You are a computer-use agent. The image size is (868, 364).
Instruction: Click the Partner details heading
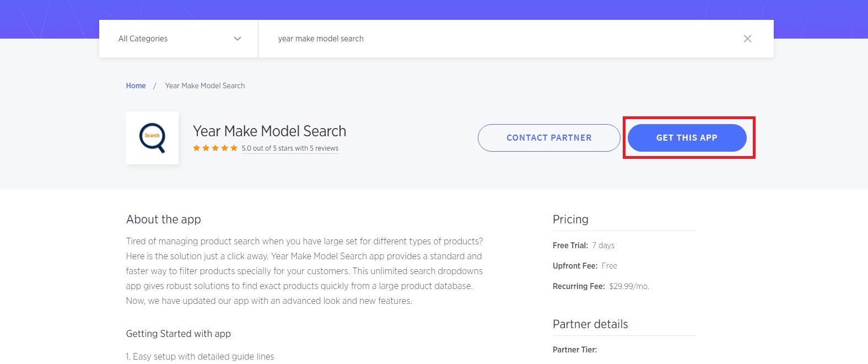[x=590, y=324]
